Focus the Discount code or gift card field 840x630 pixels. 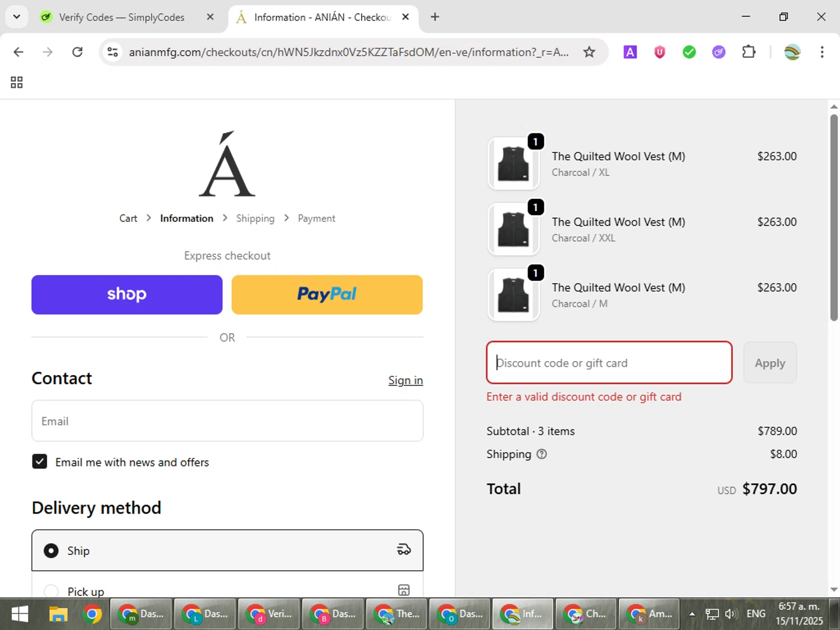(609, 363)
